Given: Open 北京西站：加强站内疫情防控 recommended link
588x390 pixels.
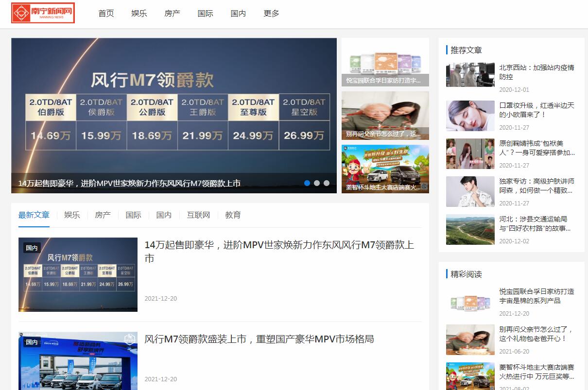Looking at the screenshot, I should tap(536, 72).
